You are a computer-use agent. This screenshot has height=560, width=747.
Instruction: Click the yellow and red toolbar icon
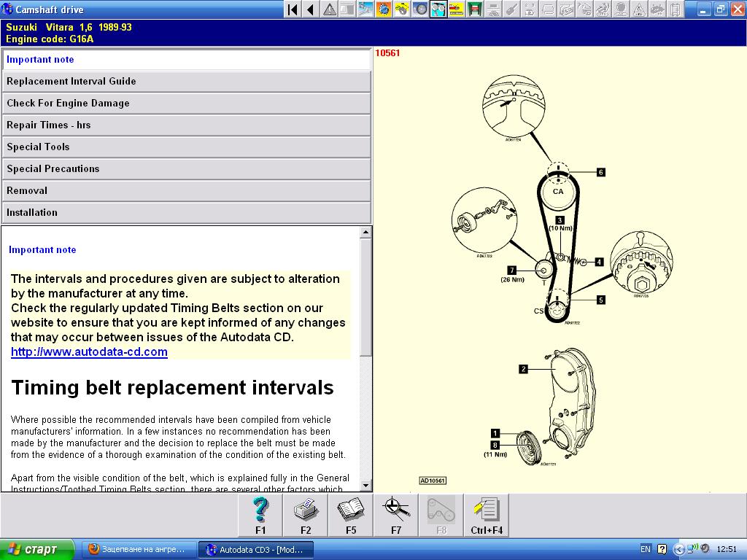457,9
